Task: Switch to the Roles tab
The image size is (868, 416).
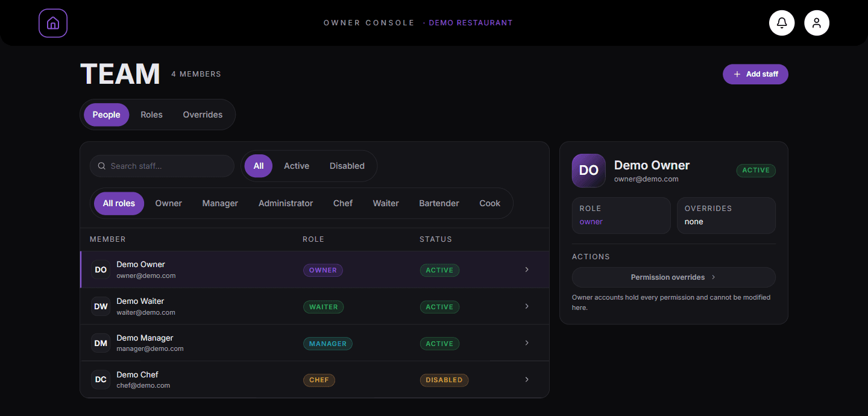Action: point(151,115)
